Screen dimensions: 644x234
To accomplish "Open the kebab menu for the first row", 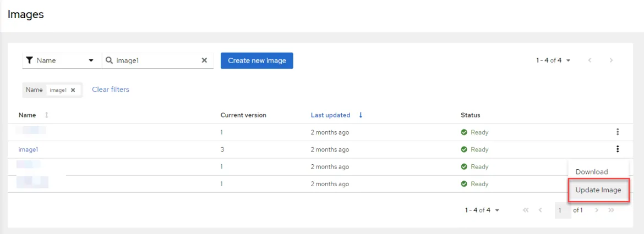I will (x=618, y=132).
